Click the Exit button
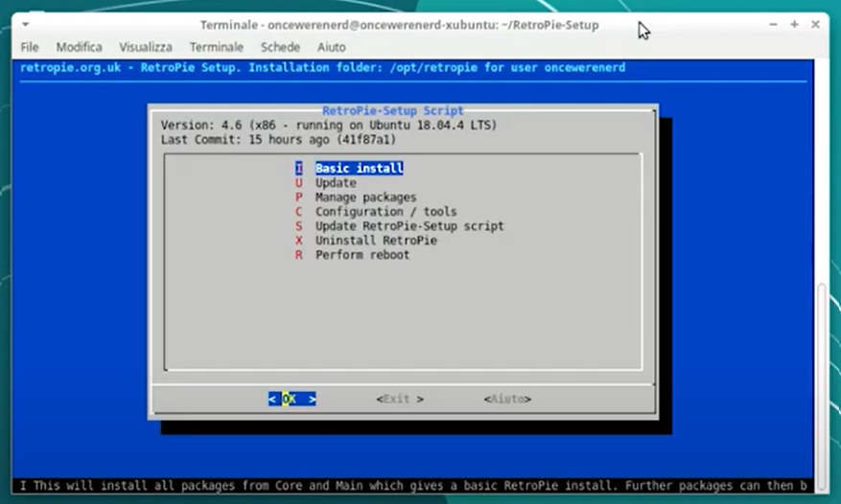 point(400,399)
